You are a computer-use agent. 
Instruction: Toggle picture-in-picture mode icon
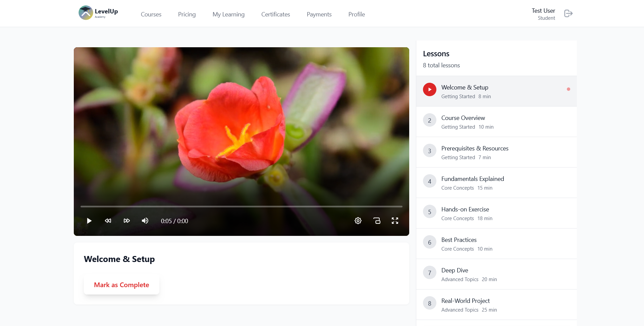(377, 221)
